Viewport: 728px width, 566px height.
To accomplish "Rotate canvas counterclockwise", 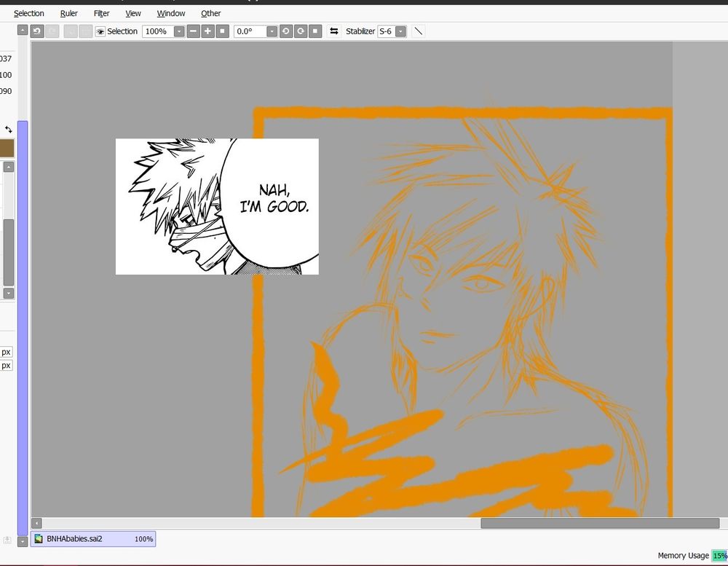I will pyautogui.click(x=286, y=31).
